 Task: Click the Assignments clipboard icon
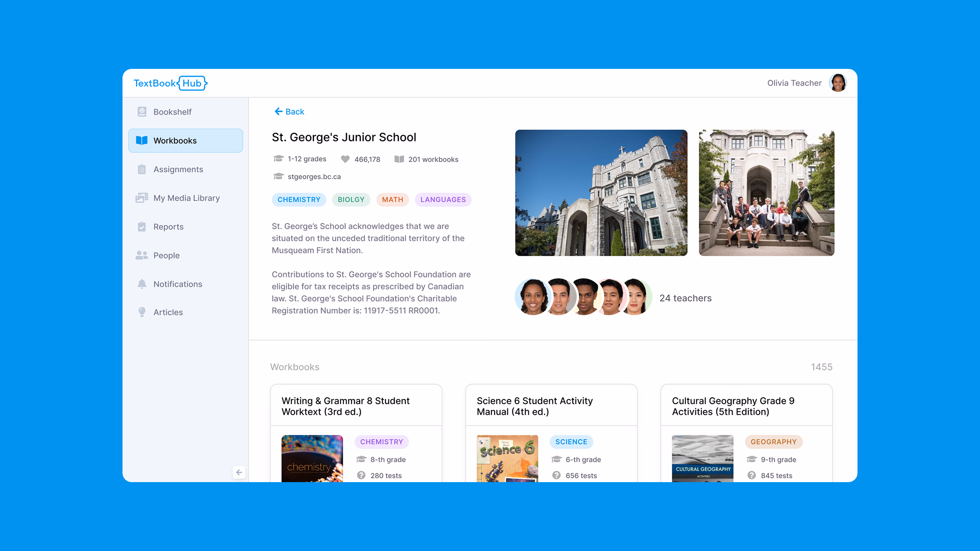click(x=142, y=169)
